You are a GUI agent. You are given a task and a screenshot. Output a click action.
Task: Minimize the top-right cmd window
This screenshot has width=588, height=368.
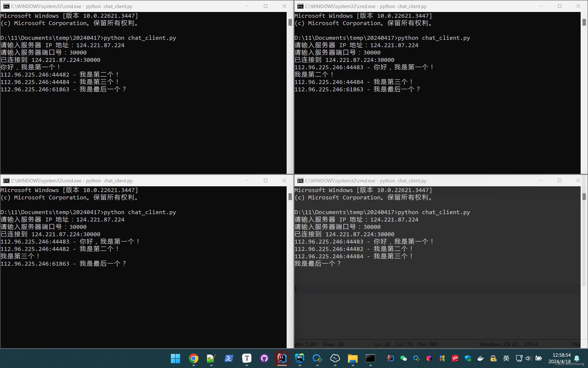click(x=541, y=6)
